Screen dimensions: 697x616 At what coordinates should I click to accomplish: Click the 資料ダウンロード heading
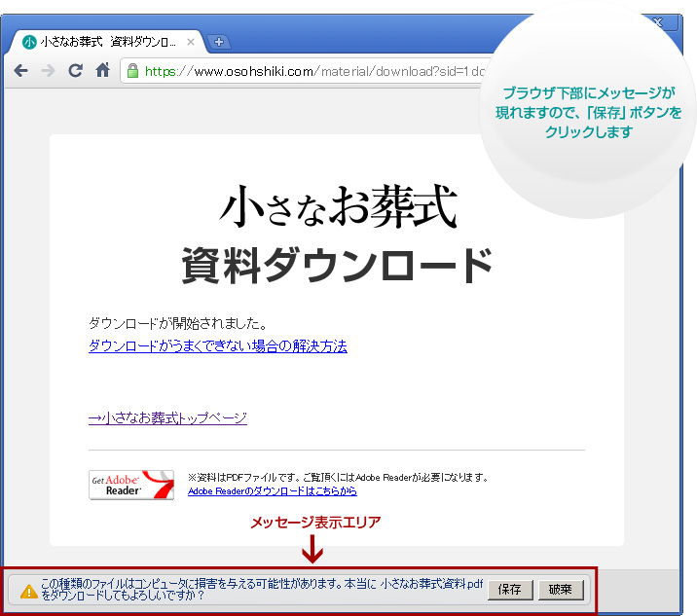click(338, 266)
